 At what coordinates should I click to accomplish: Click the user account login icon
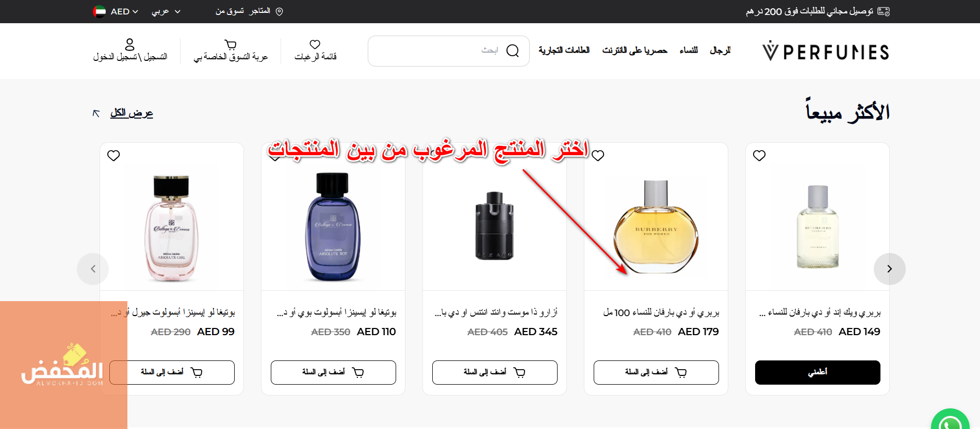[x=130, y=44]
